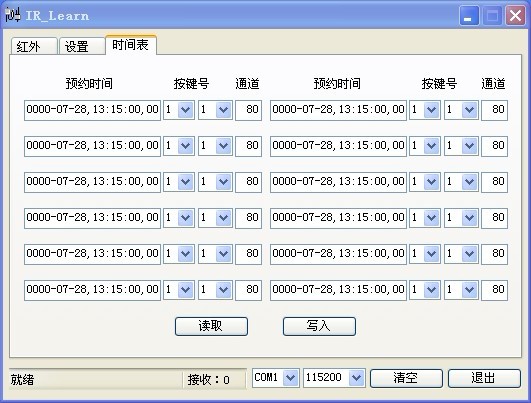The image size is (531, 403).
Task: Click the top-right channel field showing 80
Action: point(494,110)
